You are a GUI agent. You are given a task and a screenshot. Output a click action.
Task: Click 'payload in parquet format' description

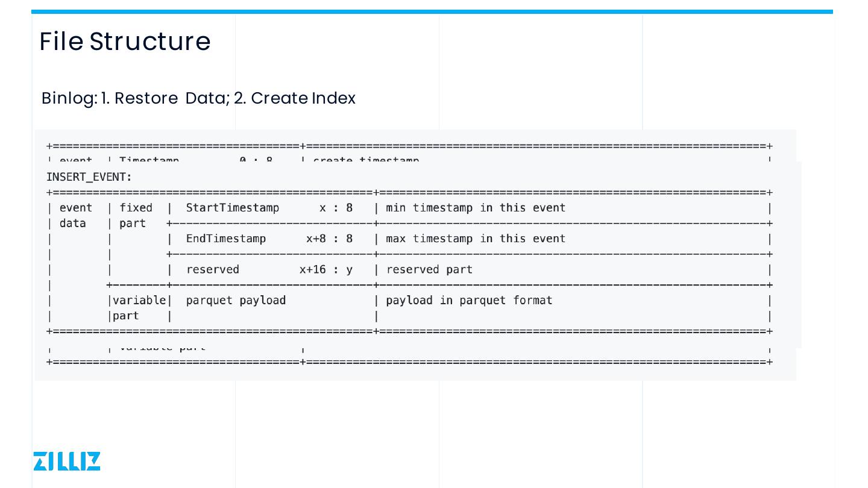click(469, 300)
